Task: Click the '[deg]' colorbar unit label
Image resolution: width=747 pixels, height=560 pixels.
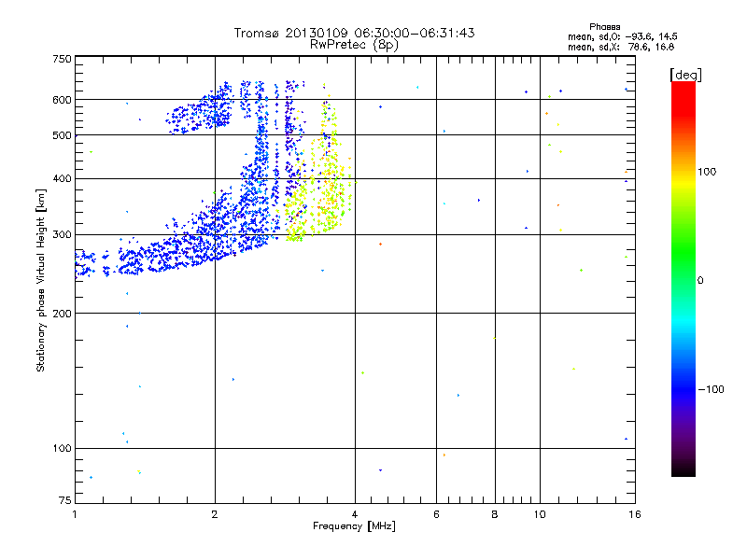Action: coord(685,75)
